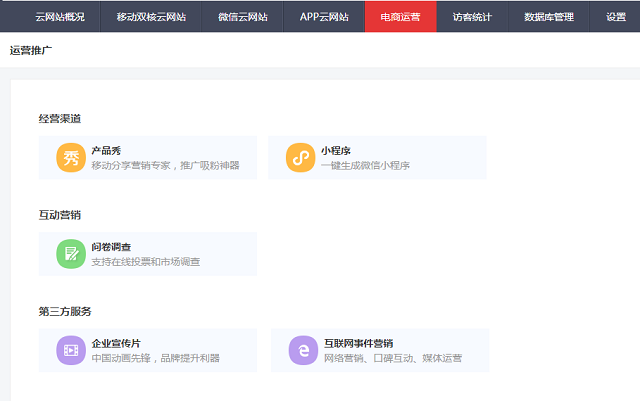Click the 互动营销 section heading
This screenshot has width=640, height=401.
click(x=60, y=215)
